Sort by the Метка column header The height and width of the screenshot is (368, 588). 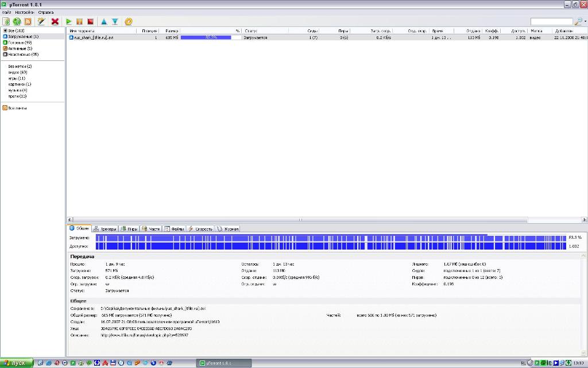540,31
